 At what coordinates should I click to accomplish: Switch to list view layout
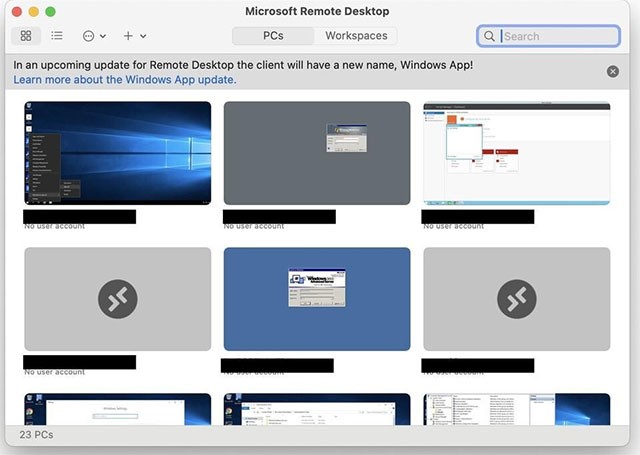click(57, 36)
